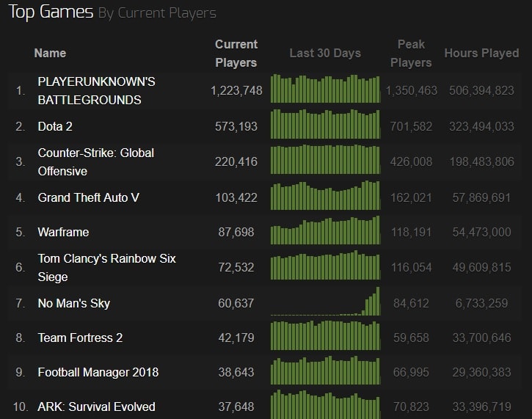Sort by Hours Played column header

(x=481, y=53)
